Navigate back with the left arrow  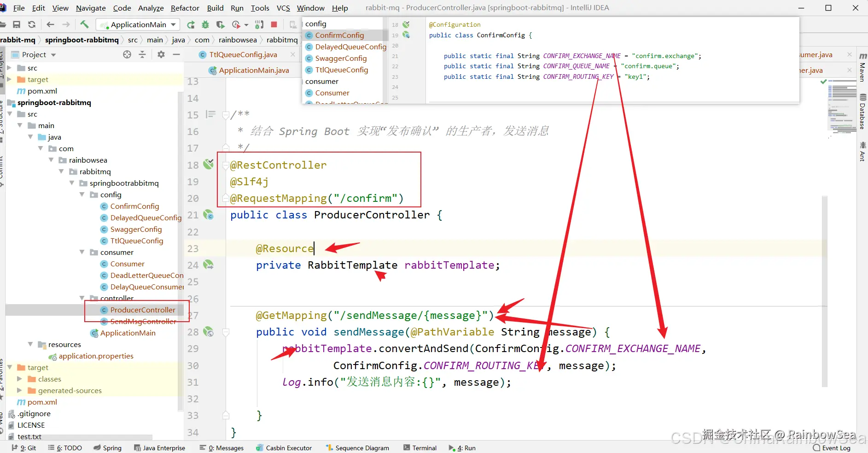point(50,24)
